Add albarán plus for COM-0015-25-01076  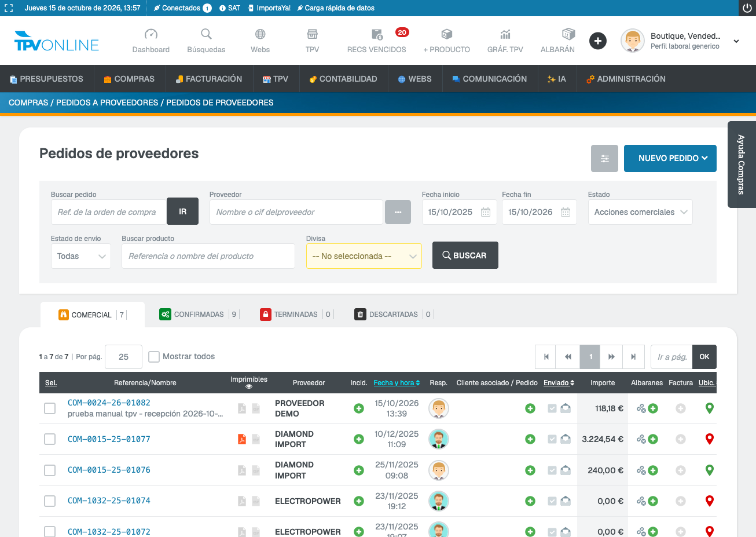pyautogui.click(x=653, y=470)
